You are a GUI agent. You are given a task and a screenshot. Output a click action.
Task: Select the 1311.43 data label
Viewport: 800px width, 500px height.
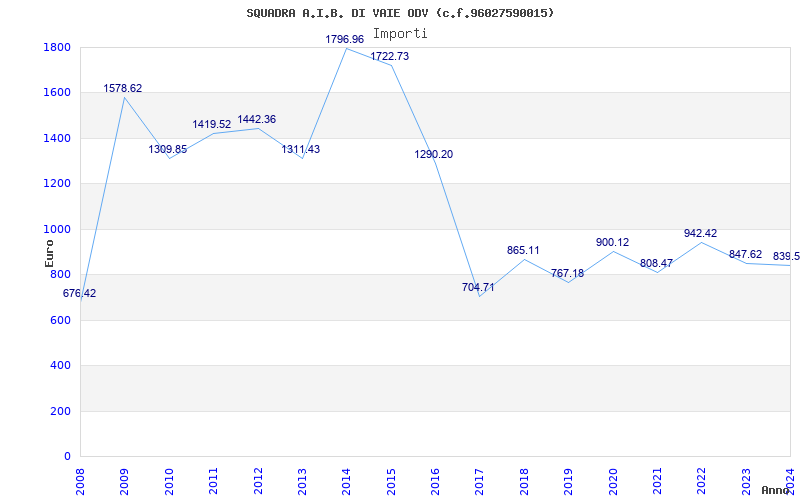tap(301, 149)
